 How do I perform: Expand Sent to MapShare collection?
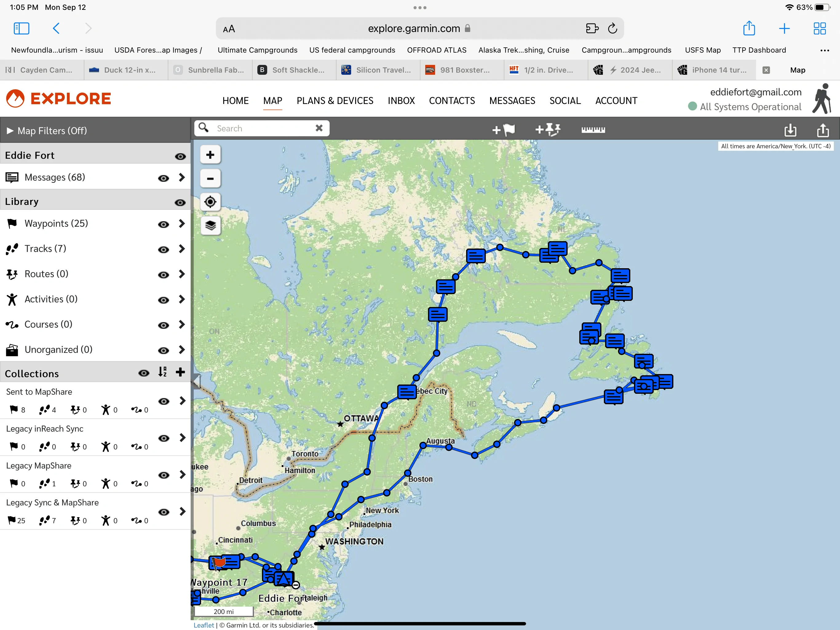182,401
